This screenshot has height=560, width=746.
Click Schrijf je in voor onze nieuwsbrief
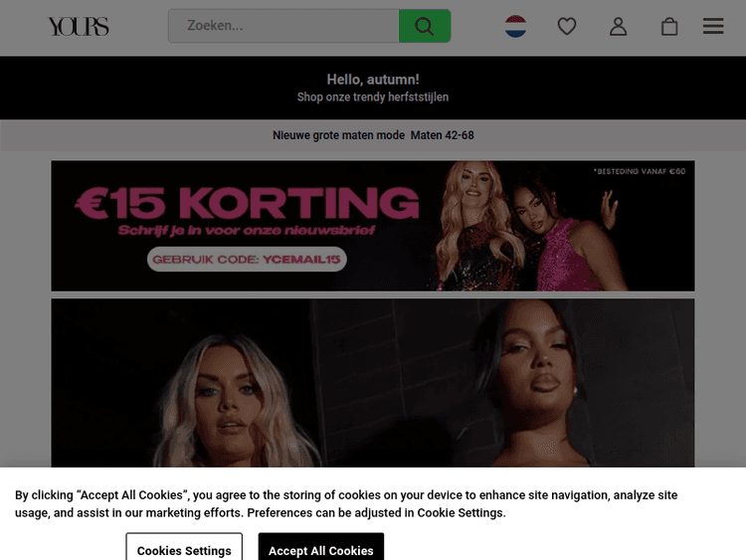coord(247,231)
